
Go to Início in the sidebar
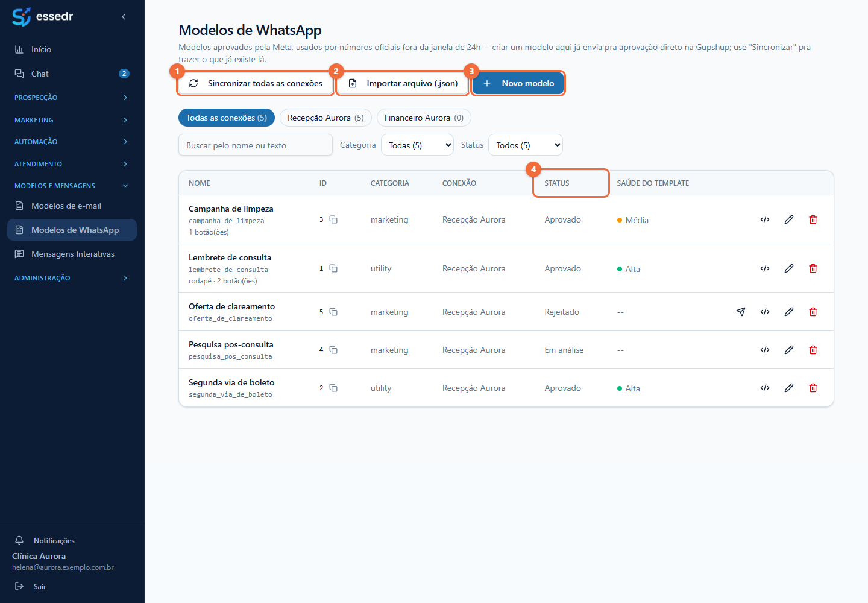[x=72, y=49]
